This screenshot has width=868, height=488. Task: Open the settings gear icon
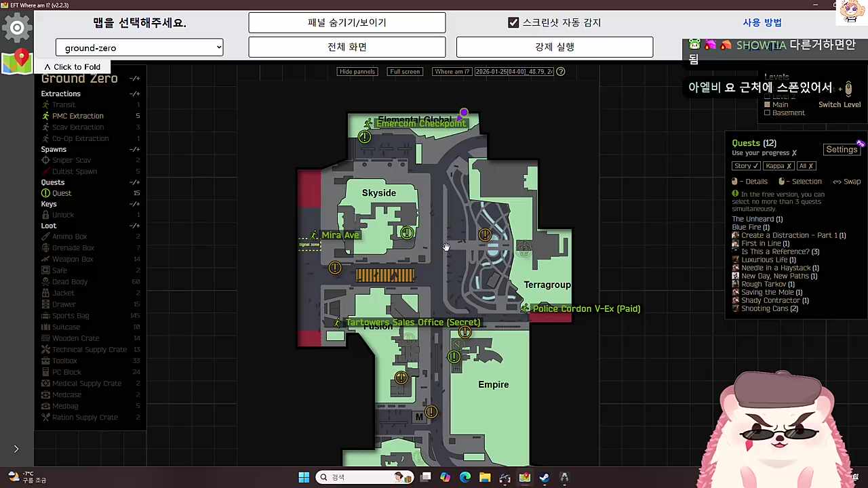(x=17, y=28)
